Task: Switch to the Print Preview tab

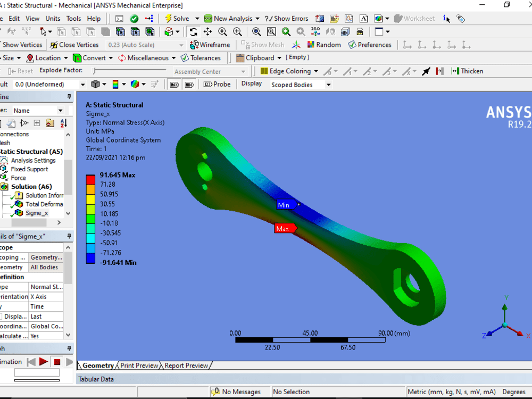Action: point(138,365)
